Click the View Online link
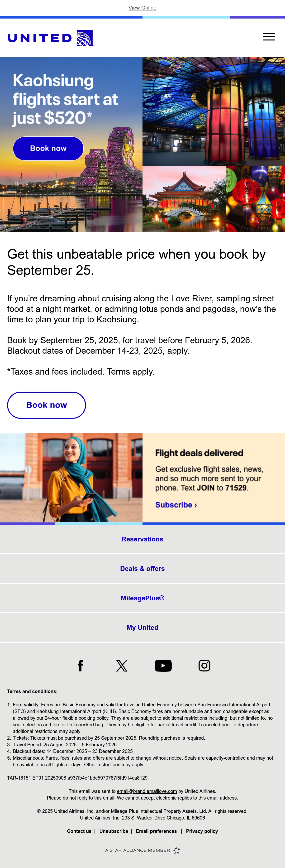Screen dimensions: 285x868 pyautogui.click(x=142, y=8)
